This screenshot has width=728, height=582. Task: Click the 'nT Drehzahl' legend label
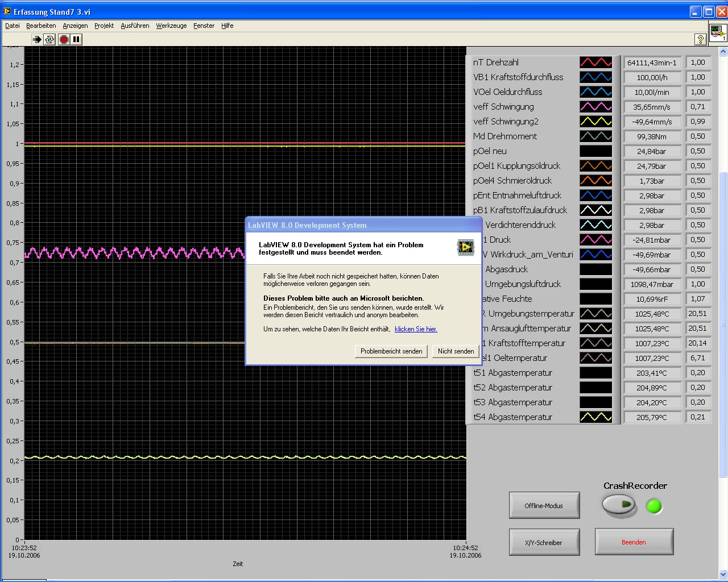496,63
